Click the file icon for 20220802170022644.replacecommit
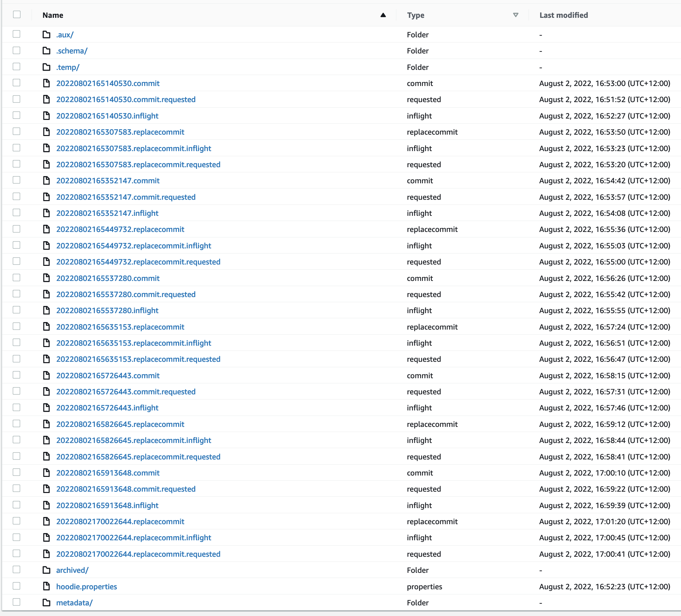 click(46, 521)
